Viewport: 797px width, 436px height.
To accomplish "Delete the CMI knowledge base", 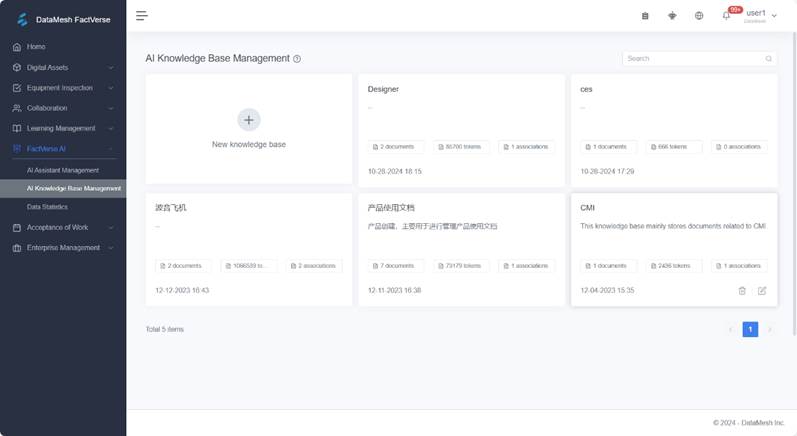I will (742, 290).
